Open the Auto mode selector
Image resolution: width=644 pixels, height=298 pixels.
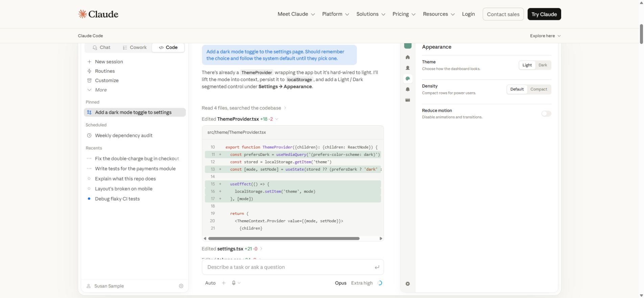click(x=210, y=283)
